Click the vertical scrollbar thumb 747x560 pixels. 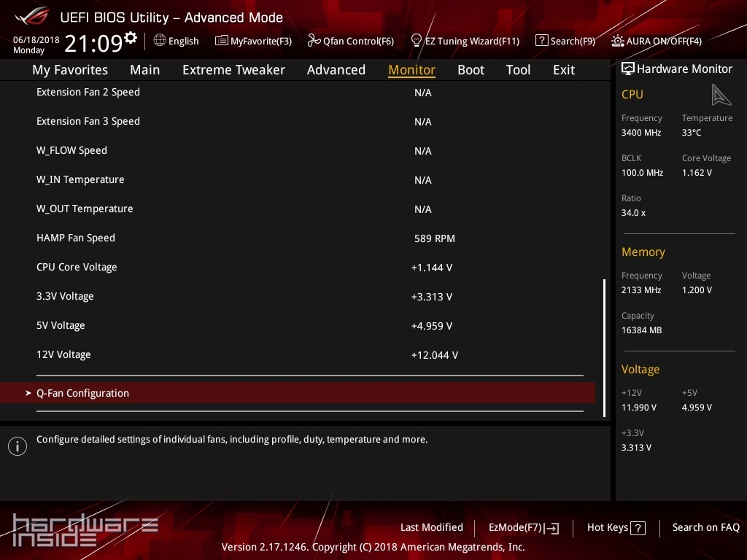click(x=605, y=348)
